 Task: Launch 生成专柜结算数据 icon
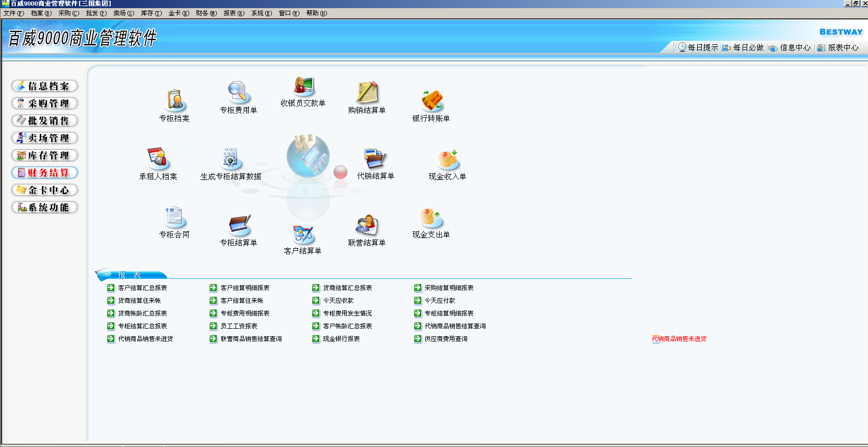click(x=231, y=159)
